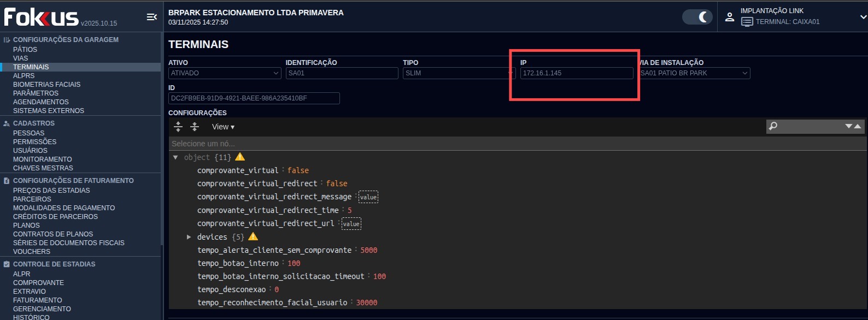Expand the devices node in tree
Image resolution: width=868 pixels, height=320 pixels.
189,237
